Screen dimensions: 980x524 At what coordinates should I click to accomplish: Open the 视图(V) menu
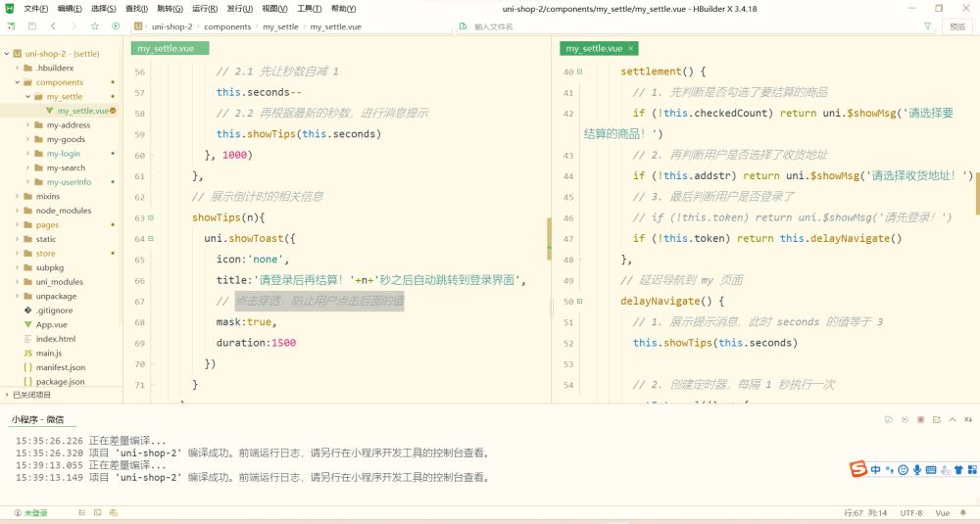274,9
